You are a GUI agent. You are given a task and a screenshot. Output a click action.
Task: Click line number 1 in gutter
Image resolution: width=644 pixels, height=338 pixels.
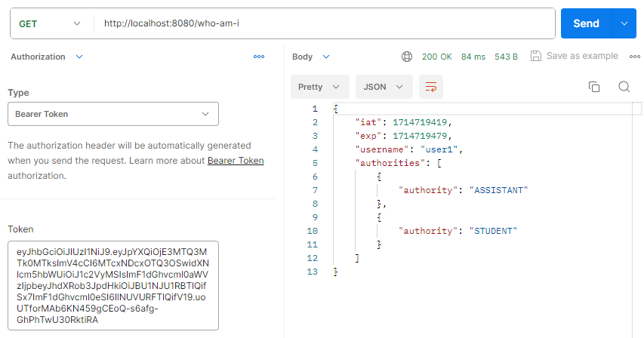click(x=315, y=109)
